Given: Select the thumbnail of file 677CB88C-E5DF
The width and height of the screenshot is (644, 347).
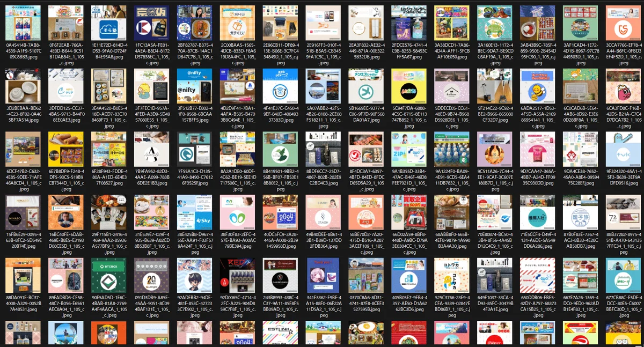Looking at the screenshot, I should pos(624,275).
